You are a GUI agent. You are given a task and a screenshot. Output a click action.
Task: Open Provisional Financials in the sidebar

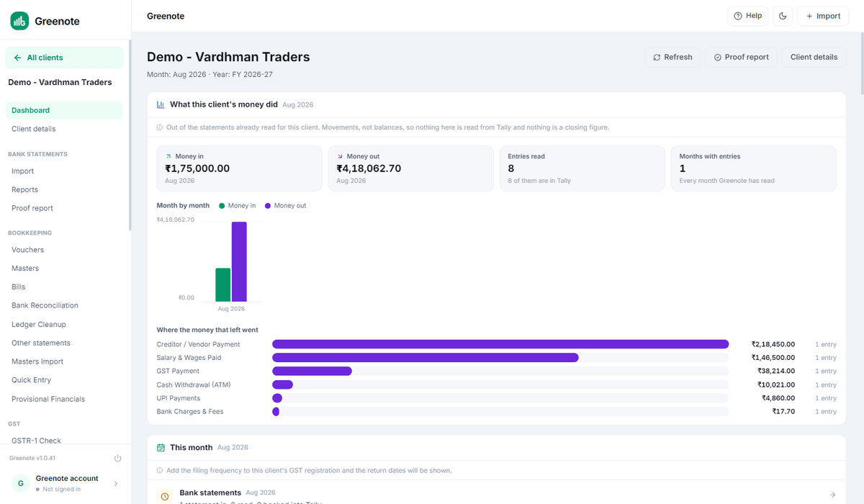tap(65, 399)
